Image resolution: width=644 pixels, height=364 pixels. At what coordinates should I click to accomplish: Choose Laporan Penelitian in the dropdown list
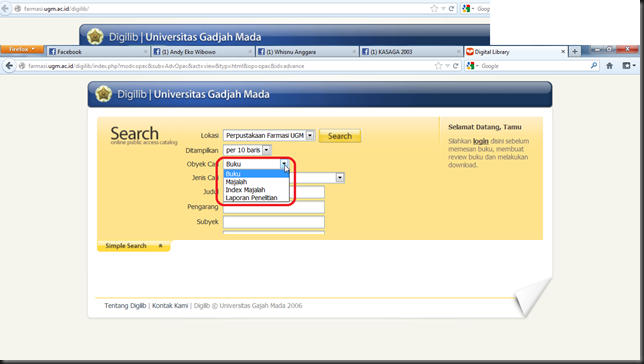[256, 198]
